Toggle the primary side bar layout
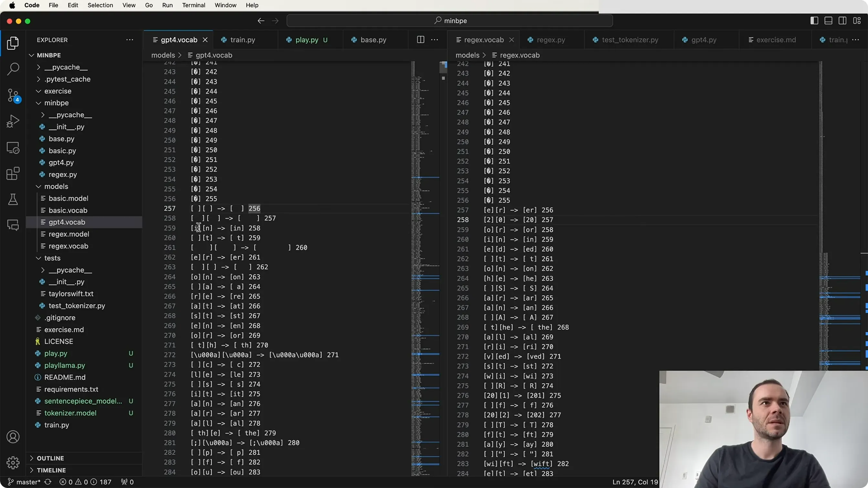 pyautogui.click(x=814, y=21)
